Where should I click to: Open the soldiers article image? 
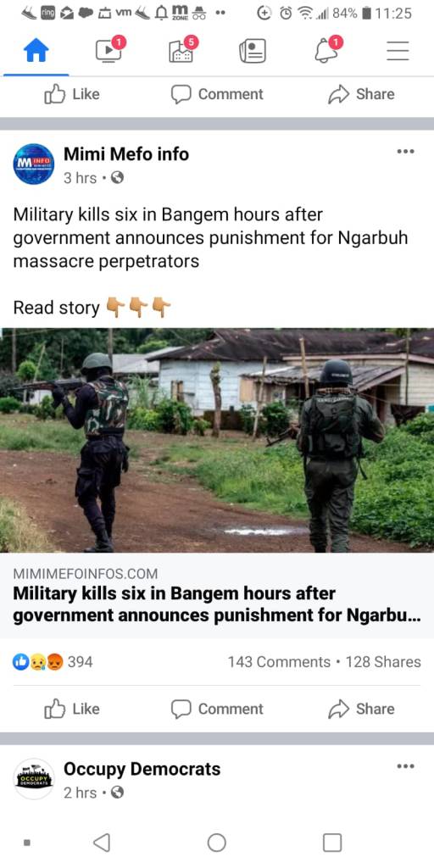[x=217, y=441]
